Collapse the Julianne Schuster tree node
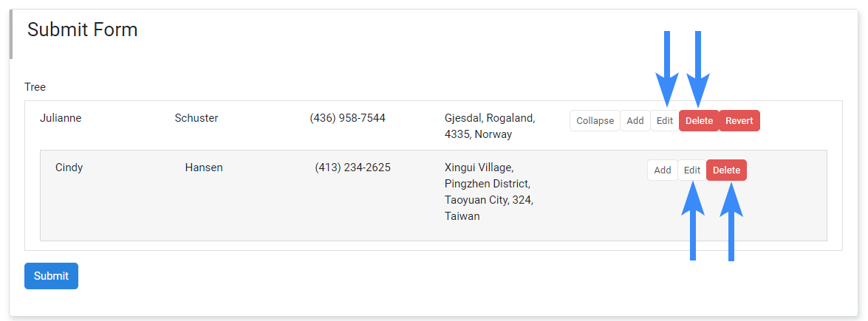 point(595,121)
